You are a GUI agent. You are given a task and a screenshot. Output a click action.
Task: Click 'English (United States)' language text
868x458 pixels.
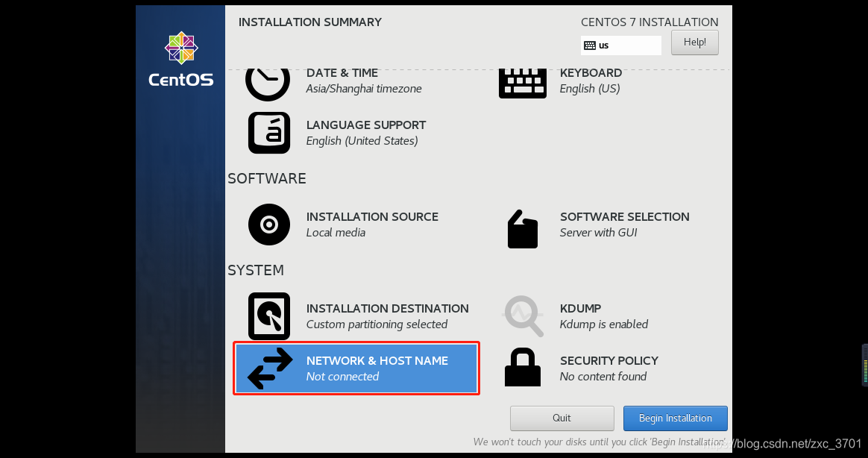point(362,141)
